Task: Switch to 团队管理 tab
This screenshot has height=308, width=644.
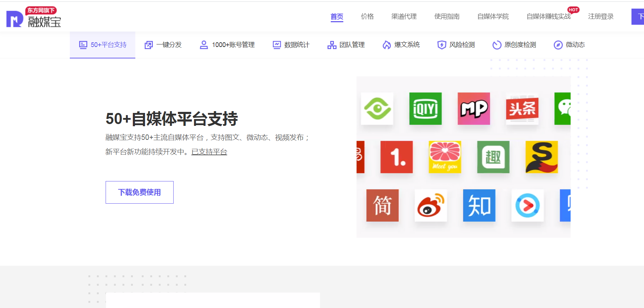Action: (352, 45)
